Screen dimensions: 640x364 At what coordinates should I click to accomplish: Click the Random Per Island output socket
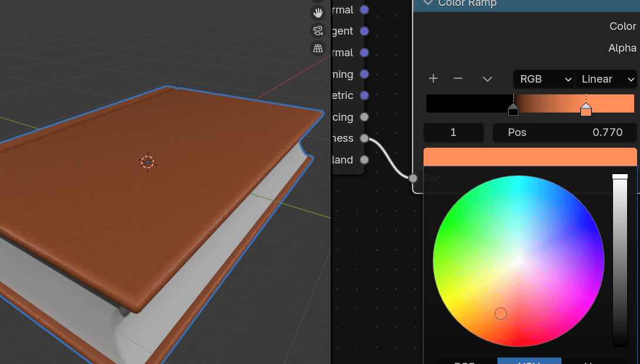364,160
